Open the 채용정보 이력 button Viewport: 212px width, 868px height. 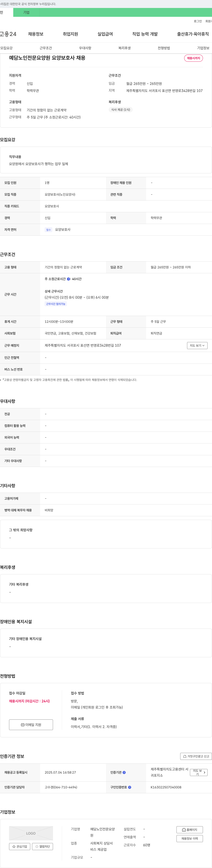189,838
